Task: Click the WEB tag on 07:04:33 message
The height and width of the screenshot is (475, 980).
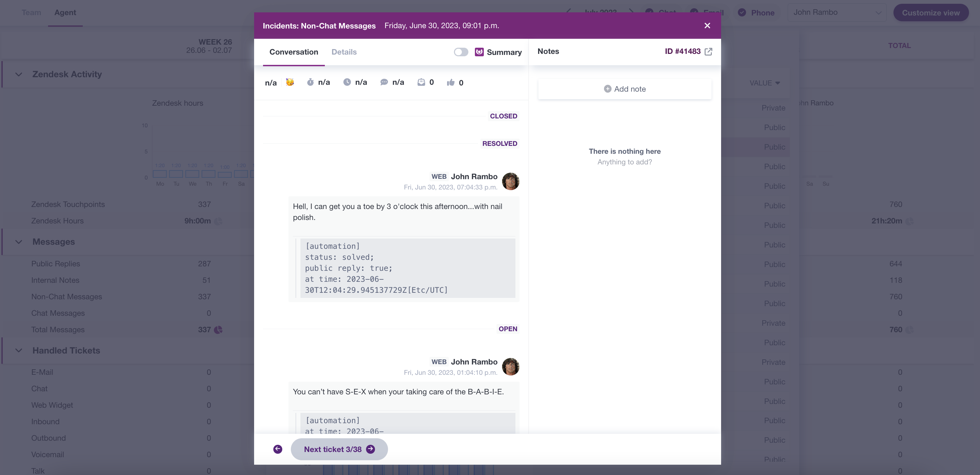Action: 438,176
